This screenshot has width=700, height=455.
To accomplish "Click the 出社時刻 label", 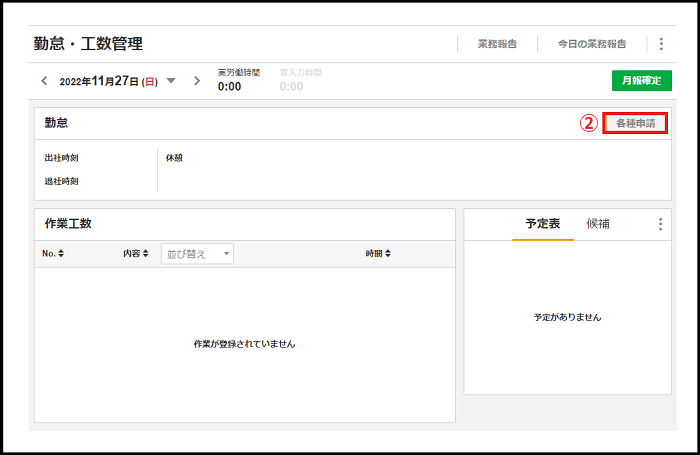I will pyautogui.click(x=61, y=158).
